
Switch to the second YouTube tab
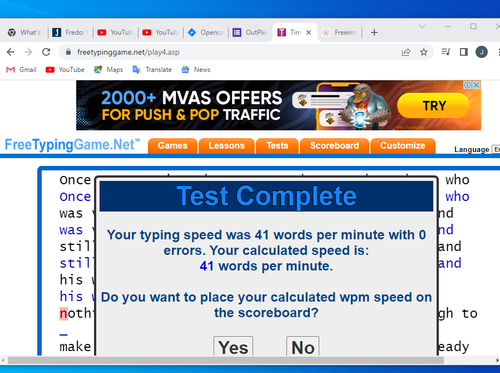(x=161, y=32)
